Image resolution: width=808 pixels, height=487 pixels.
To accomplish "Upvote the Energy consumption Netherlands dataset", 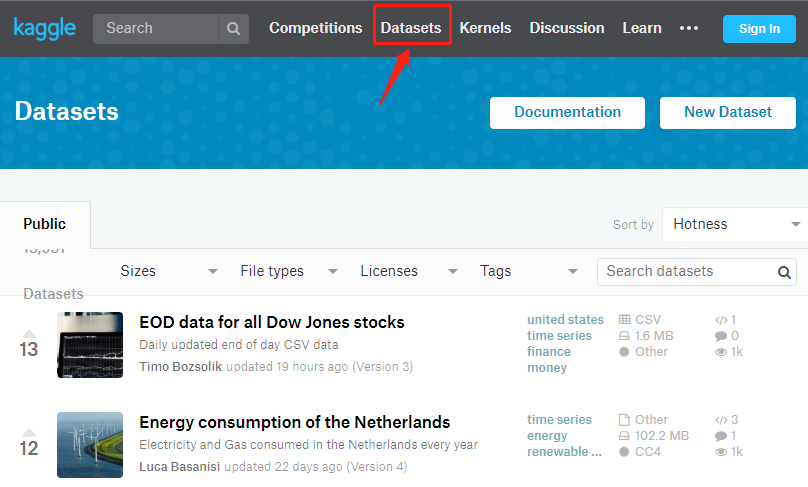I will click(29, 433).
